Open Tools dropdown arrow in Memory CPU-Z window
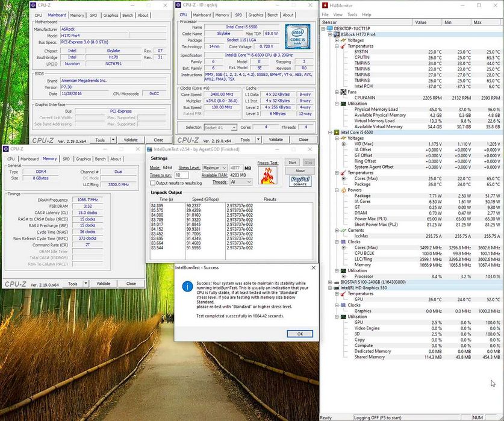The image size is (504, 421). coord(86,284)
